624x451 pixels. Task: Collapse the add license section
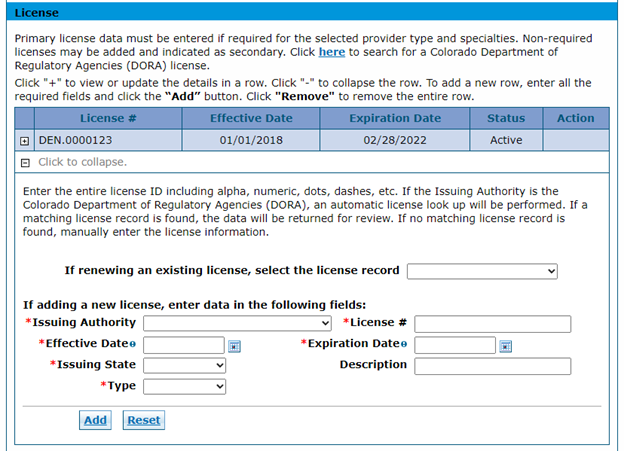pos(25,162)
